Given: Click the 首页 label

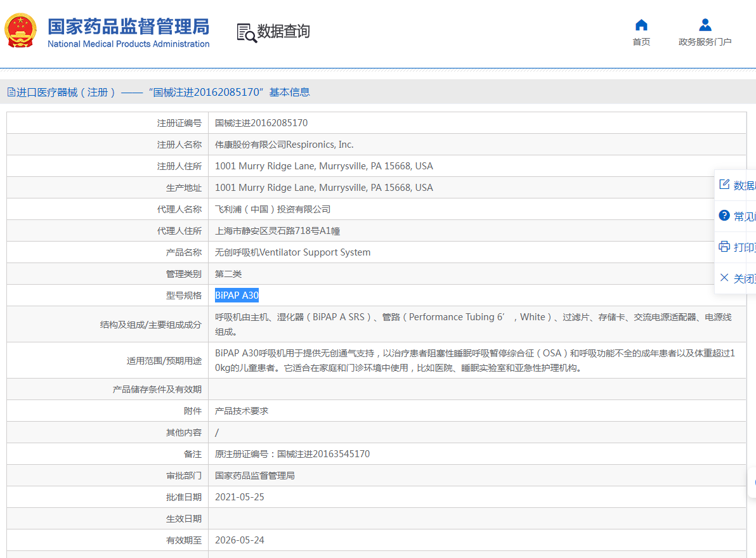Looking at the screenshot, I should (x=641, y=42).
